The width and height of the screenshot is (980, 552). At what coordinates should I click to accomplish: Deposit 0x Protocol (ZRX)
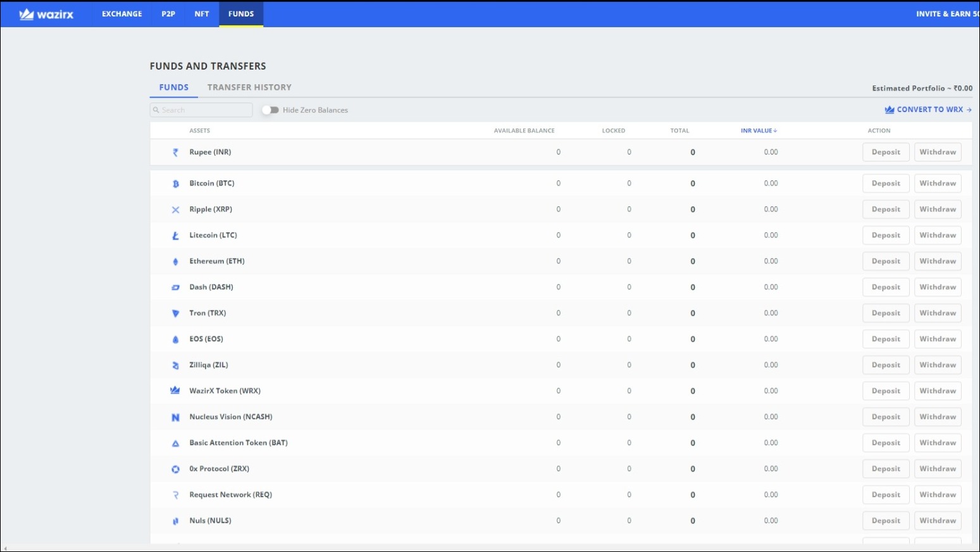click(886, 469)
